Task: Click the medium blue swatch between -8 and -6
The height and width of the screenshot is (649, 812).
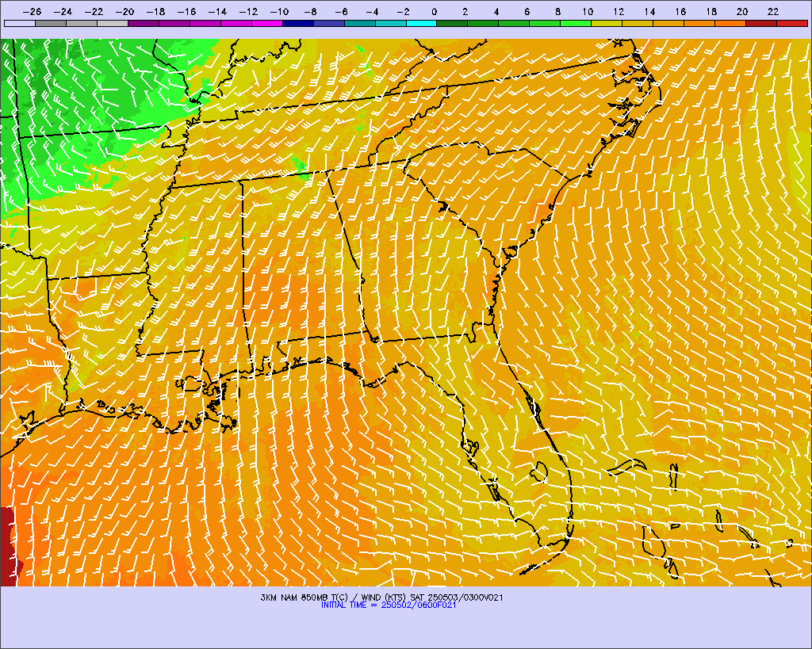Action: 329,23
